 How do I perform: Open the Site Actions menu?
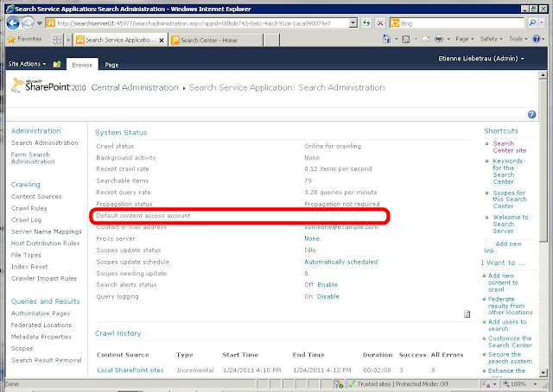tap(27, 64)
